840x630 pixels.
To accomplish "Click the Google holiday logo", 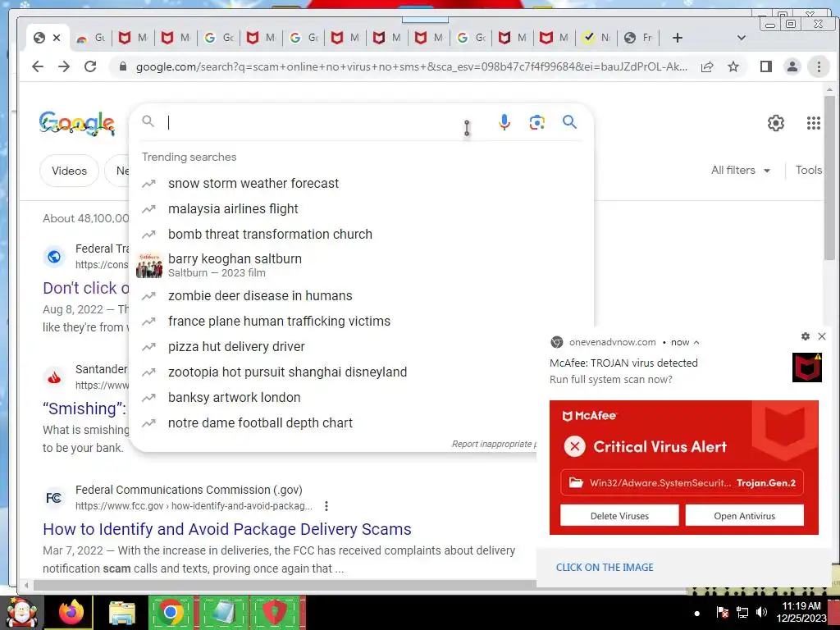I will 76,123.
